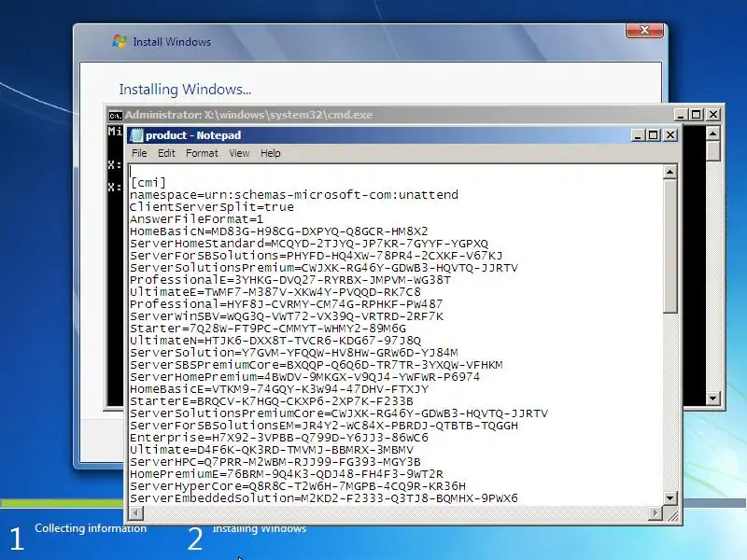Click the Professional=HYF8J key line
747x560 pixels.
(x=287, y=304)
